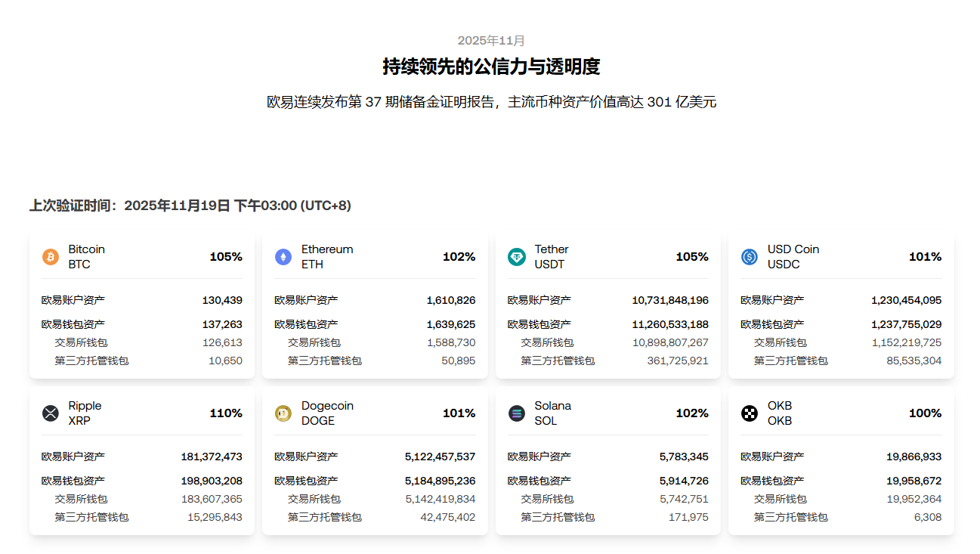Click the black Ripple XRP icon
The height and width of the screenshot is (554, 980).
point(51,413)
